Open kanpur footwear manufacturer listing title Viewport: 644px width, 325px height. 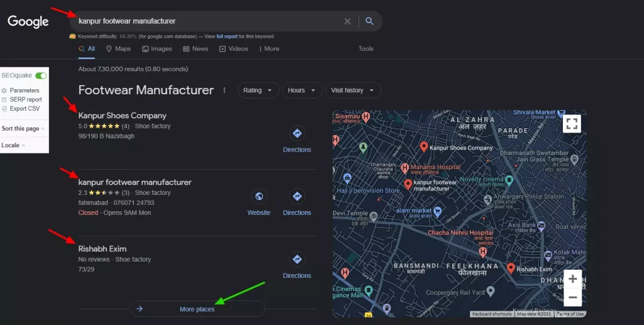[135, 182]
